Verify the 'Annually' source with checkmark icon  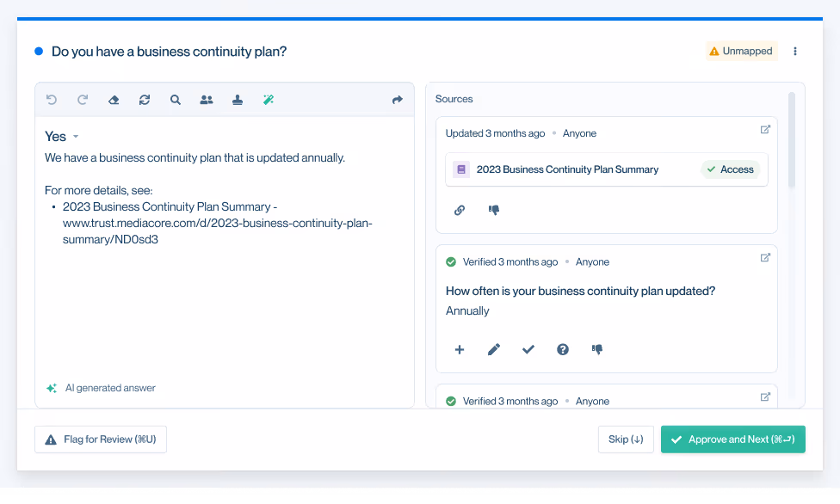coord(528,350)
